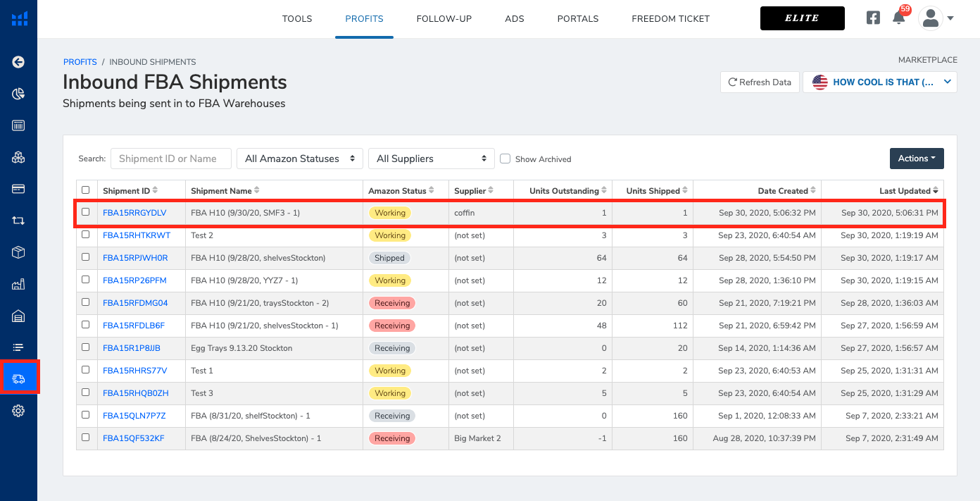980x501 pixels.
Task: Open the Actions dropdown button
Action: [916, 159]
